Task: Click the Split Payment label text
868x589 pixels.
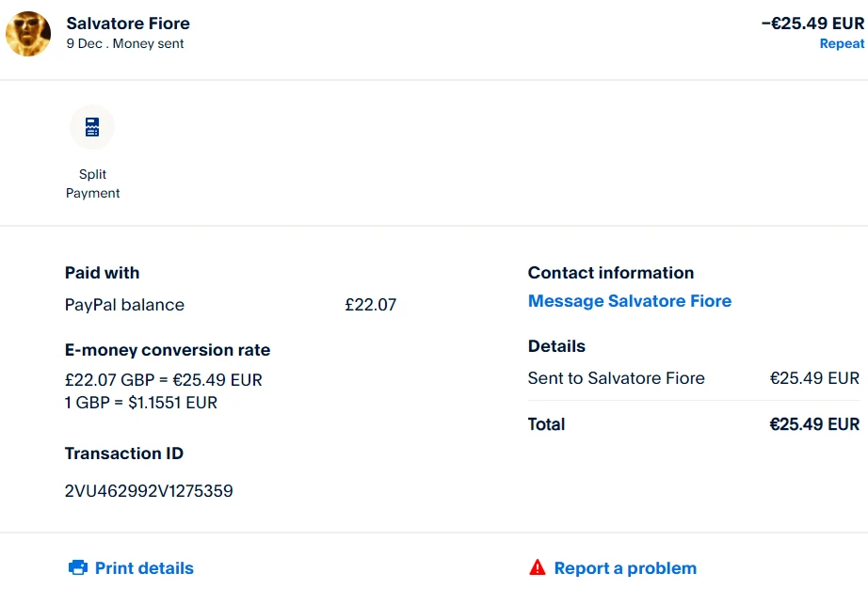Action: pyautogui.click(x=92, y=183)
